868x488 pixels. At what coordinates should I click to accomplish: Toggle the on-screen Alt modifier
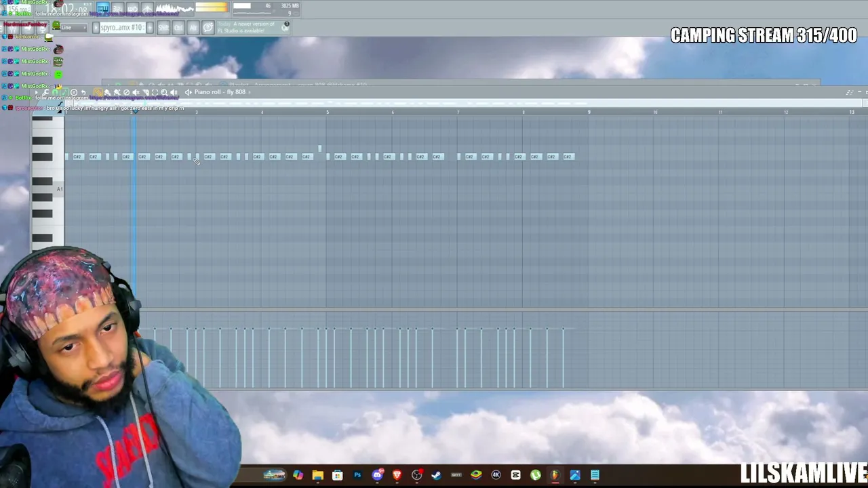[x=193, y=28]
